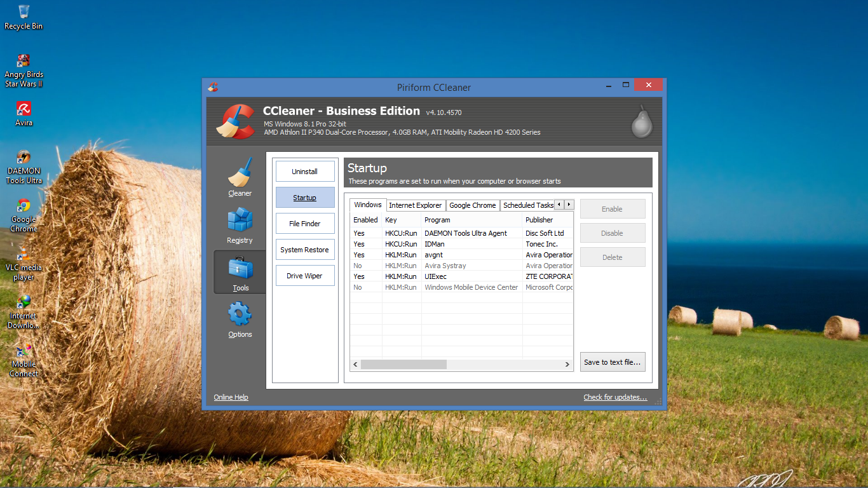
Task: Click the CCleaner title bar icon
Action: [213, 87]
